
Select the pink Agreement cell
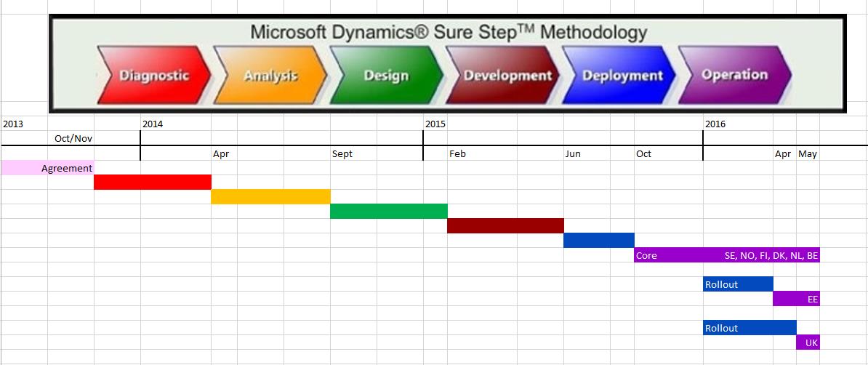[47, 168]
